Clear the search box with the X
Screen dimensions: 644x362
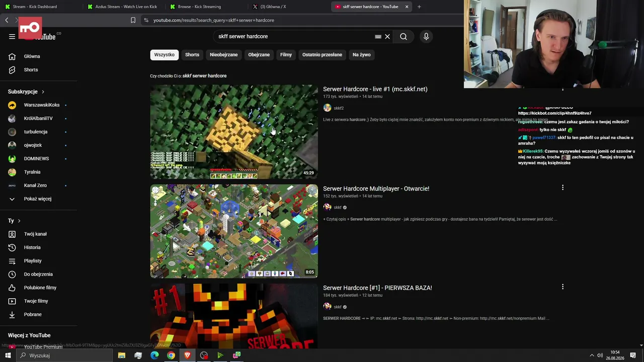coord(387,36)
